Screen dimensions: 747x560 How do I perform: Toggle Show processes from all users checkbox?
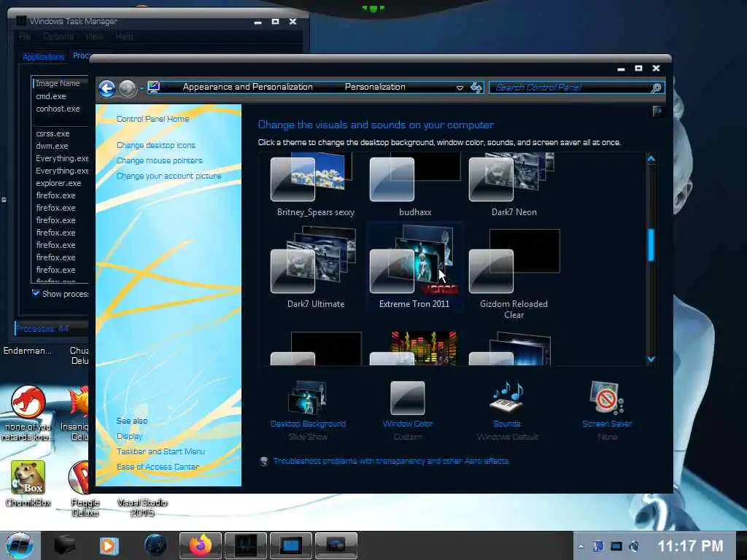(x=36, y=293)
